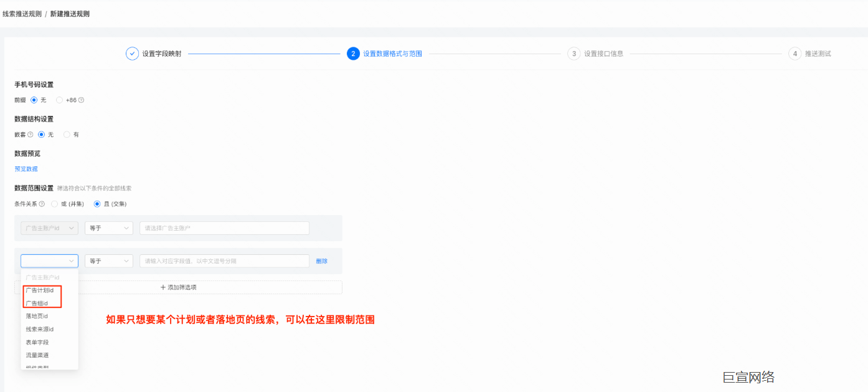Image resolution: width=868 pixels, height=392 pixels.
Task: Click the 线索推送规则 breadcrumb item
Action: tap(23, 13)
